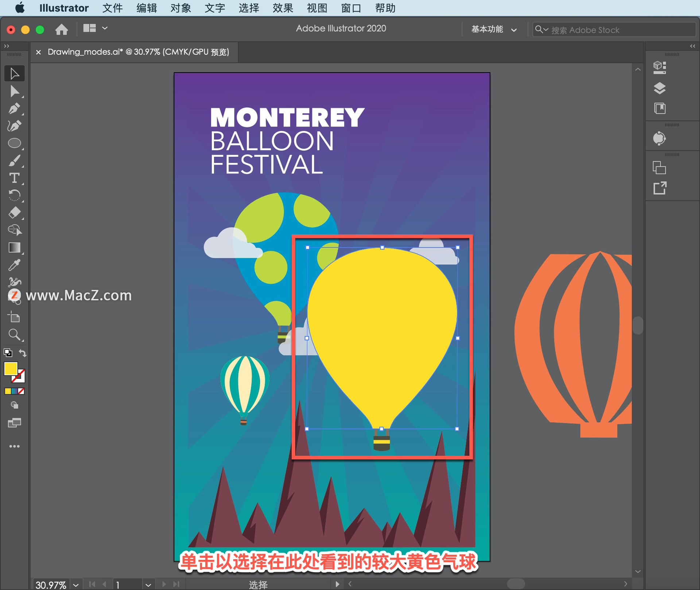Toggle drawing mode button

(14, 405)
